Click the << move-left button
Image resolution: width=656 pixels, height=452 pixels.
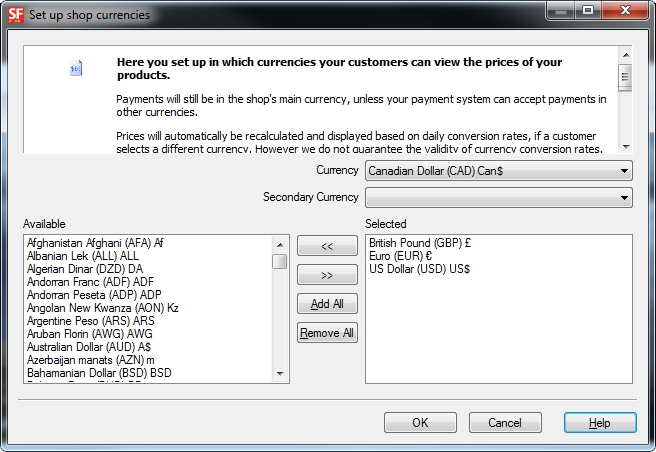[x=327, y=246]
